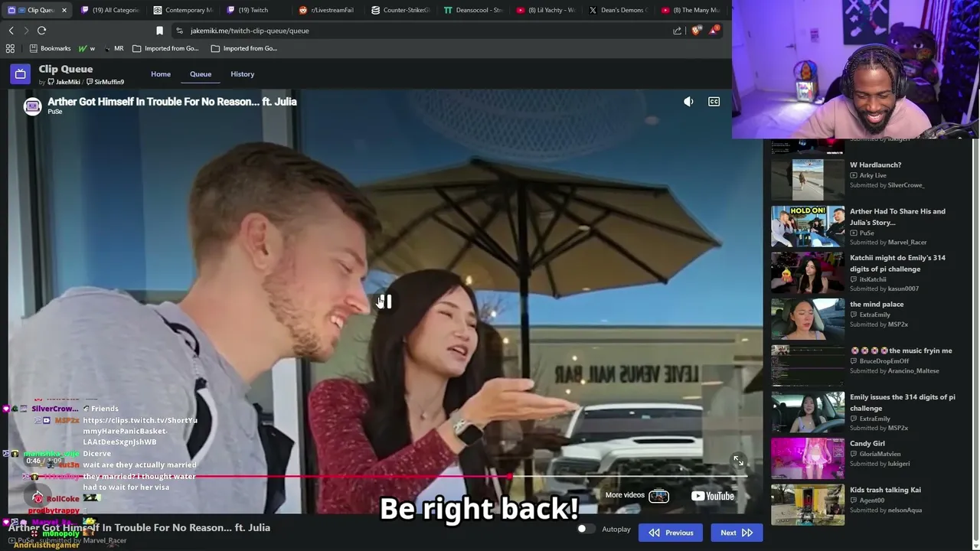Select the Emily issues 314 digits clip thumbnail

click(808, 412)
